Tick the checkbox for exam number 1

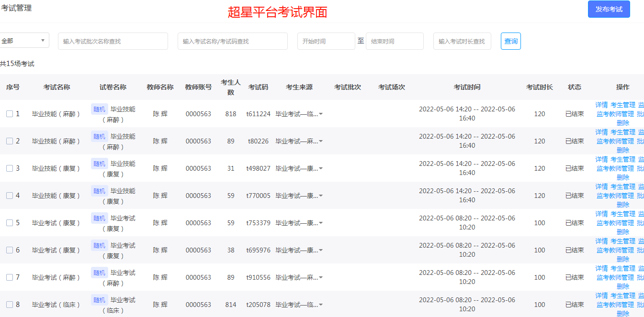click(10, 114)
